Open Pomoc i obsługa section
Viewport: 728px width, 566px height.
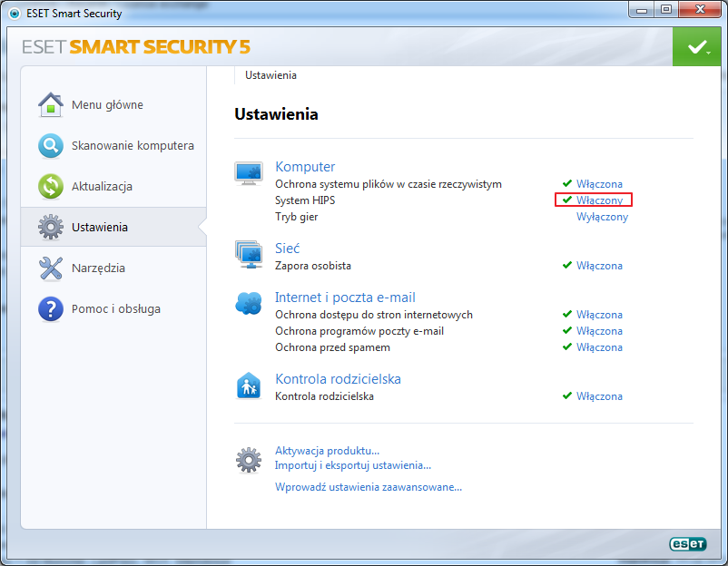[116, 309]
